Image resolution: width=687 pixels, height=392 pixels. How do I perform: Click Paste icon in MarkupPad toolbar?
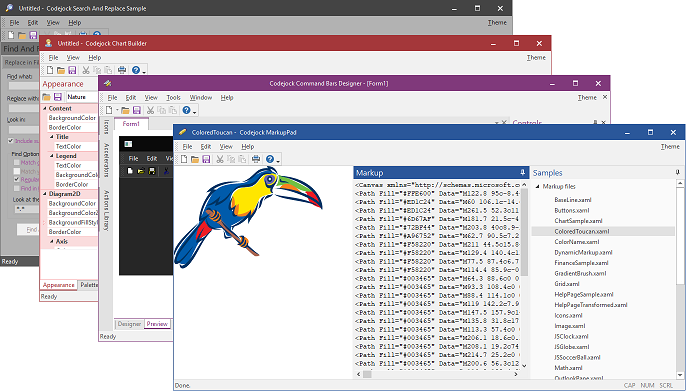click(242, 159)
